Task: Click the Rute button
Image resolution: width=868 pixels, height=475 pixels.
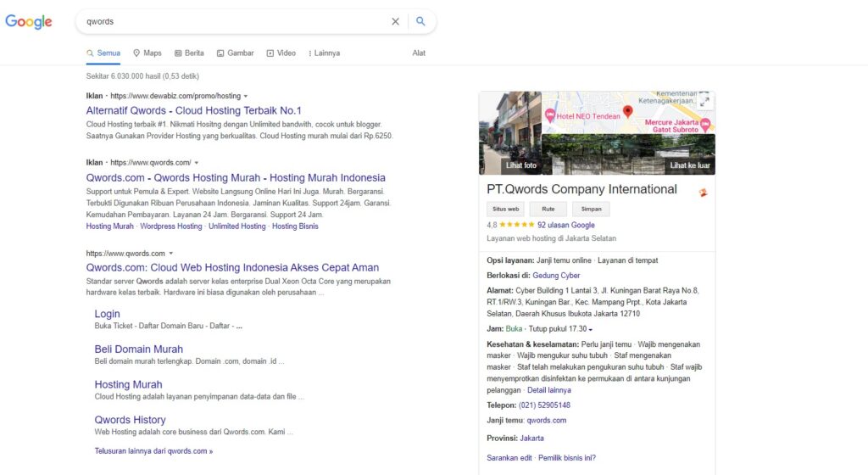Action: [x=548, y=209]
